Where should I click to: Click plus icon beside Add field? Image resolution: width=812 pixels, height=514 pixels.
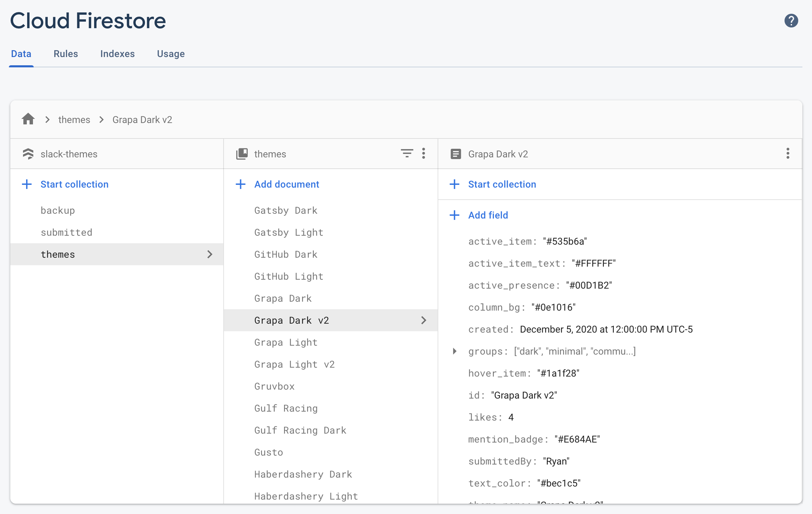pyautogui.click(x=454, y=215)
